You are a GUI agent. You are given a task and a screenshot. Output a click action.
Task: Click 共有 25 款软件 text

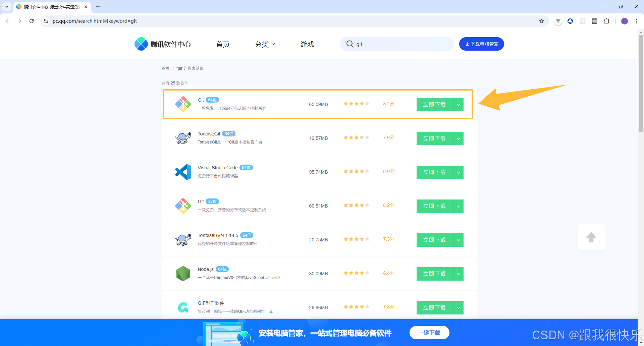point(175,83)
